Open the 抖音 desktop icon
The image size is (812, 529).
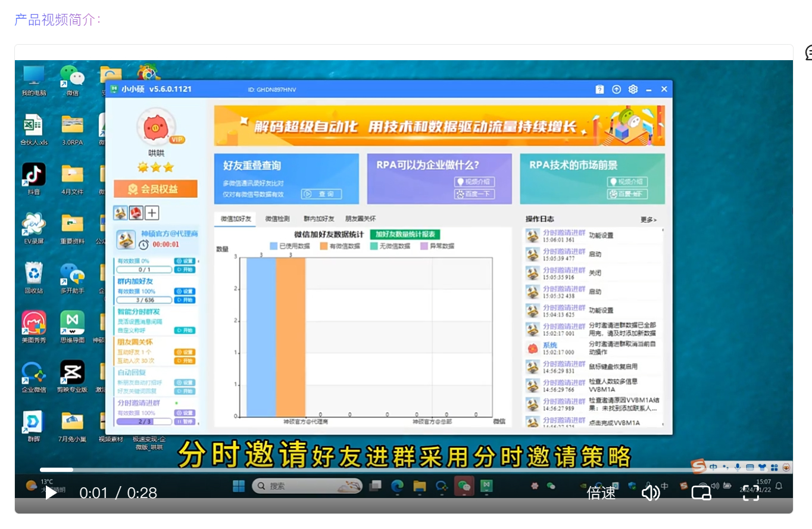tap(34, 179)
